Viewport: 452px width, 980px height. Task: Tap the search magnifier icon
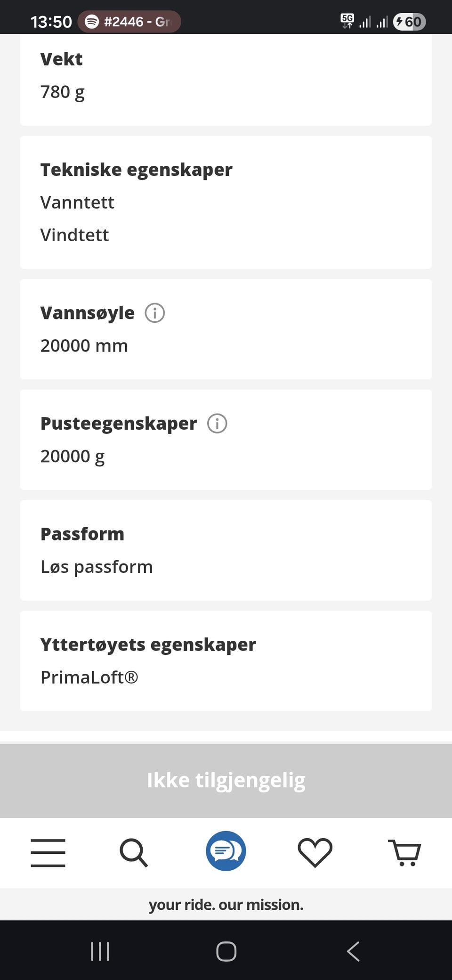[x=134, y=853]
